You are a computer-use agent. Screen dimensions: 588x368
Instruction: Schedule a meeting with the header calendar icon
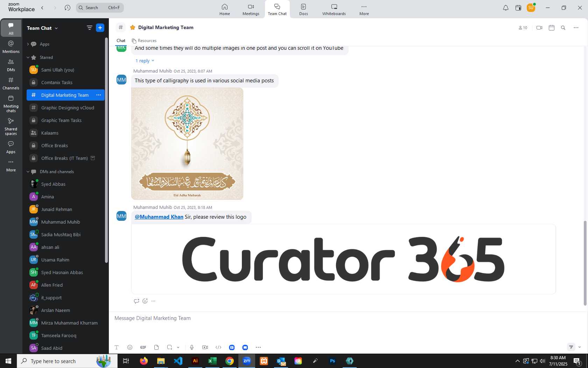click(x=552, y=28)
